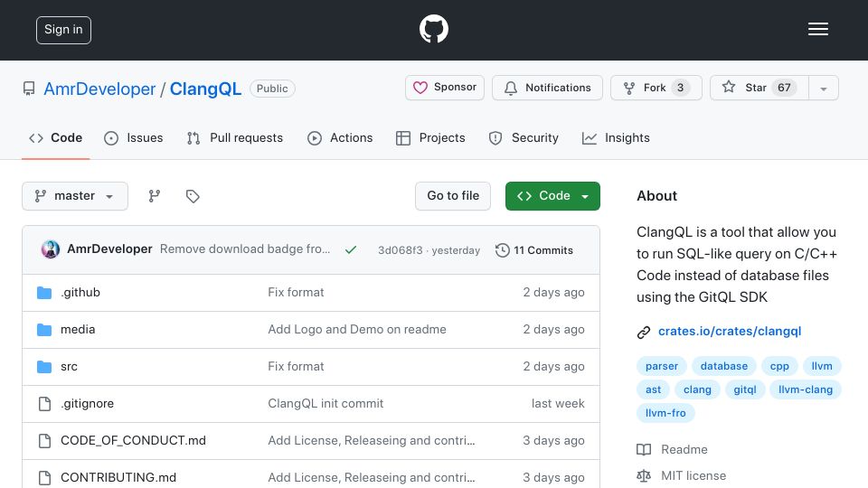Open the ClangQL repository link
The image size is (868, 488).
click(x=205, y=89)
